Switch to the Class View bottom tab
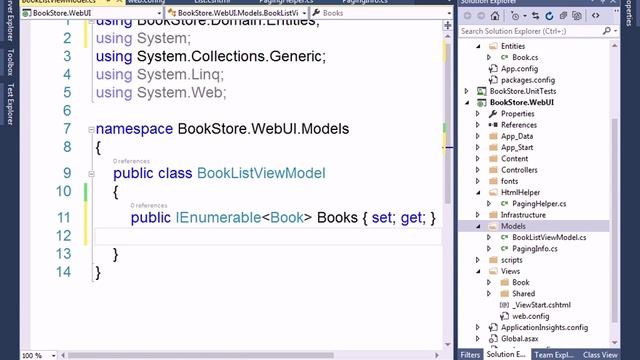The image size is (640, 360). click(x=600, y=355)
